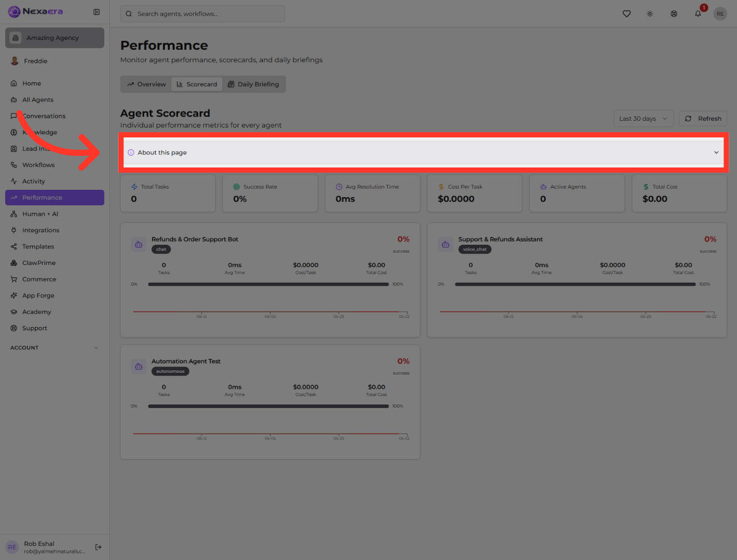Click the voice_chat badge

click(x=475, y=249)
